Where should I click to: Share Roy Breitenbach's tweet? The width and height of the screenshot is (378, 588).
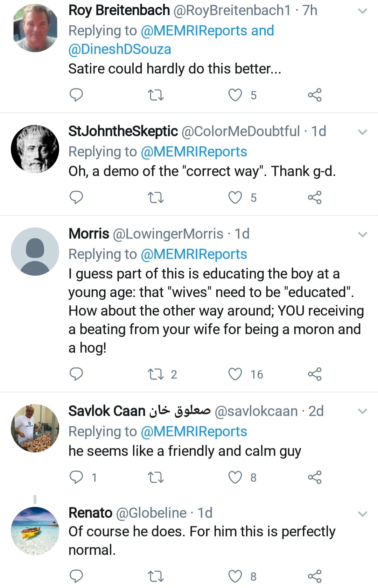click(x=314, y=95)
